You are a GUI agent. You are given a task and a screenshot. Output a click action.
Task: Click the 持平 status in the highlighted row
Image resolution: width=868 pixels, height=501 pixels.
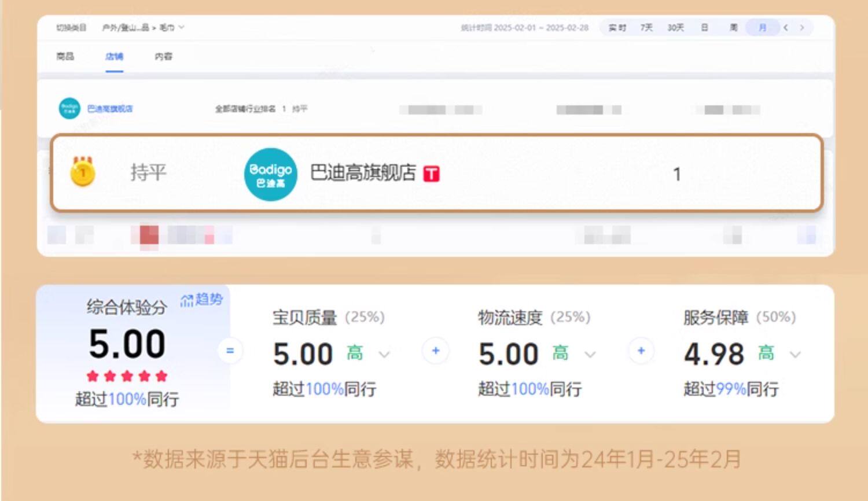[x=148, y=172]
